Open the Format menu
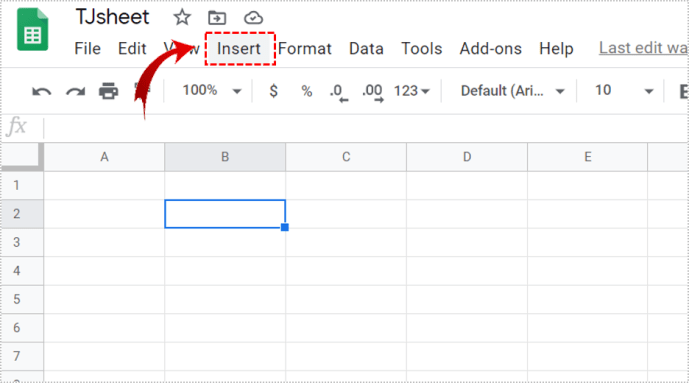689x383 pixels. pyautogui.click(x=305, y=48)
